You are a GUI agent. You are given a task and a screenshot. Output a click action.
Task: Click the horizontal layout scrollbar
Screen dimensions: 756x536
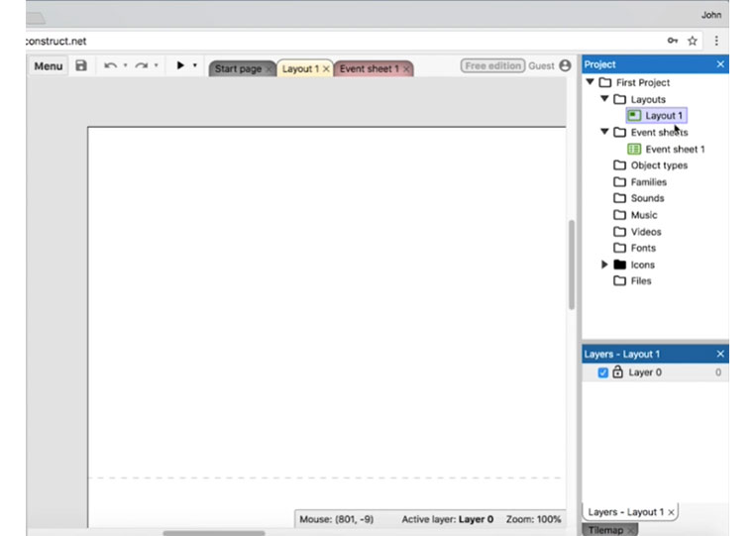coord(214,533)
